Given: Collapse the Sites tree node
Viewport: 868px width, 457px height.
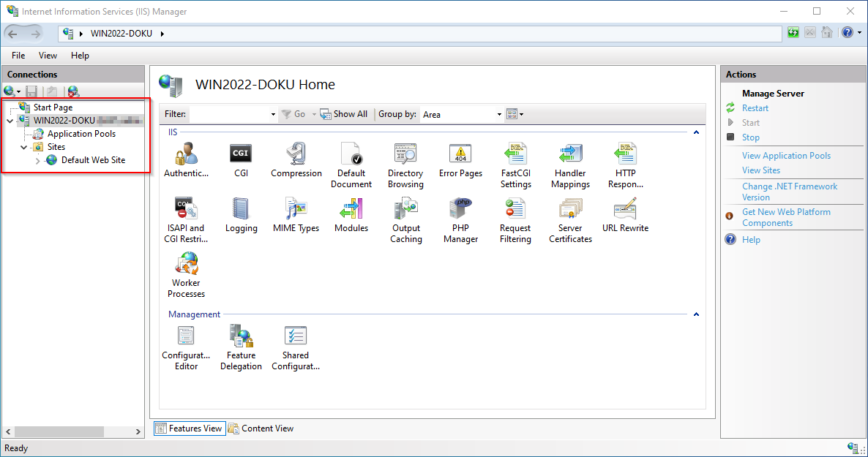Looking at the screenshot, I should (x=24, y=147).
